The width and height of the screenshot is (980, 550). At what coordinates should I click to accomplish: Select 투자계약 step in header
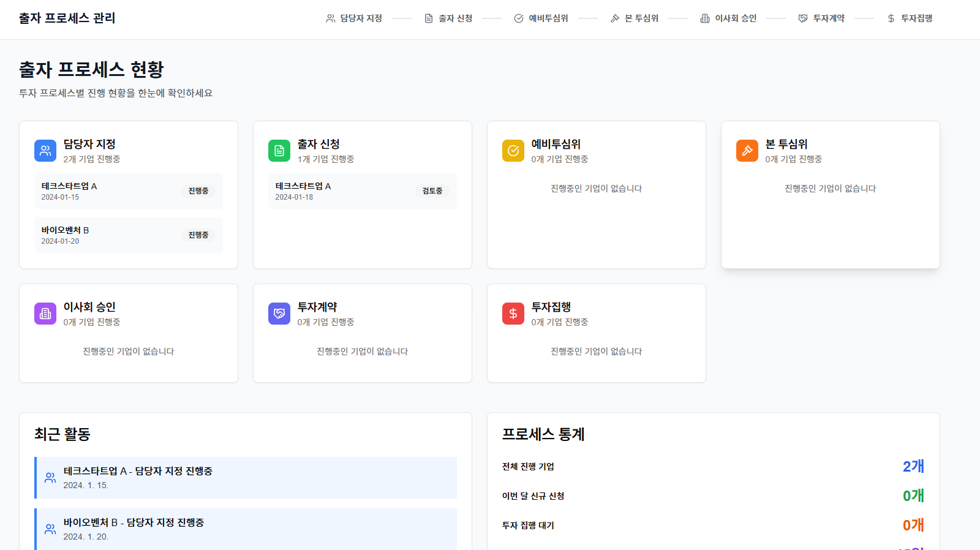(822, 18)
